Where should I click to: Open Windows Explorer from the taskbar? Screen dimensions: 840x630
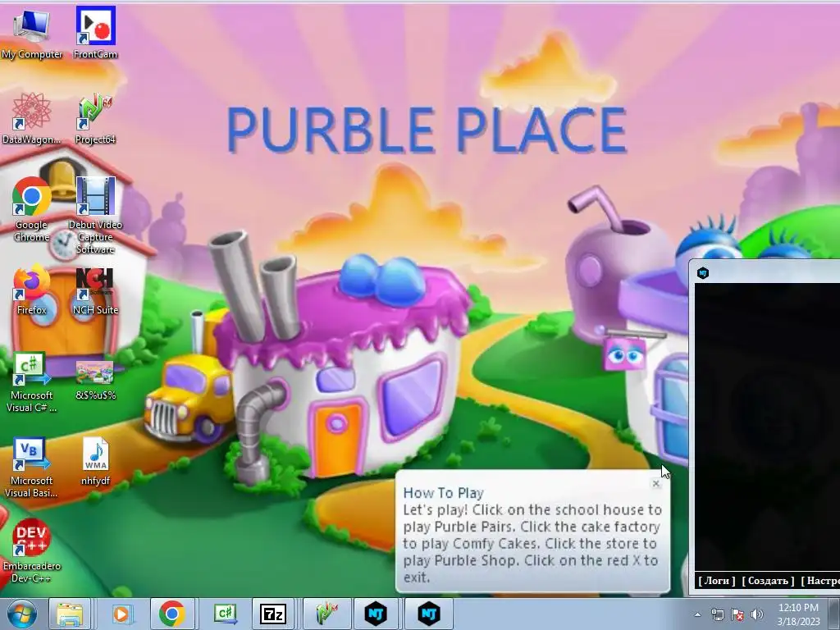[71, 614]
